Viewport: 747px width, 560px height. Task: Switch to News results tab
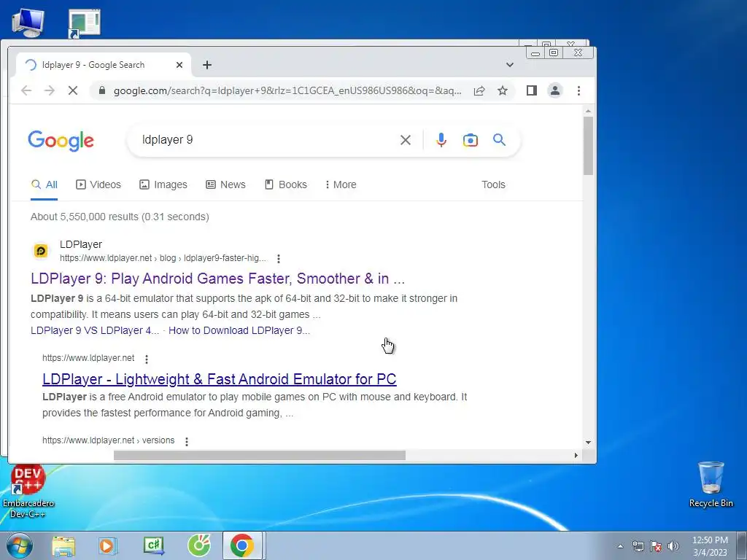click(226, 184)
